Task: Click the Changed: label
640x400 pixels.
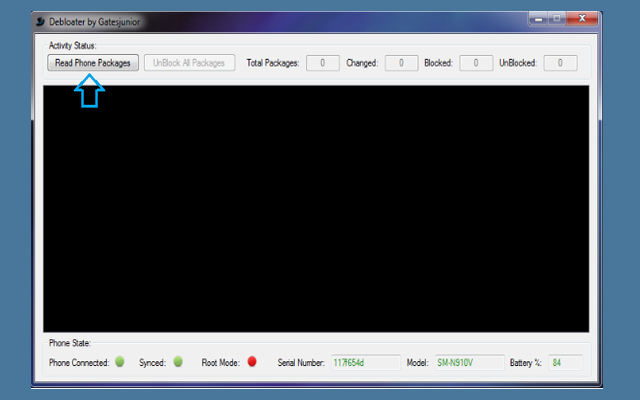Action: tap(362, 63)
